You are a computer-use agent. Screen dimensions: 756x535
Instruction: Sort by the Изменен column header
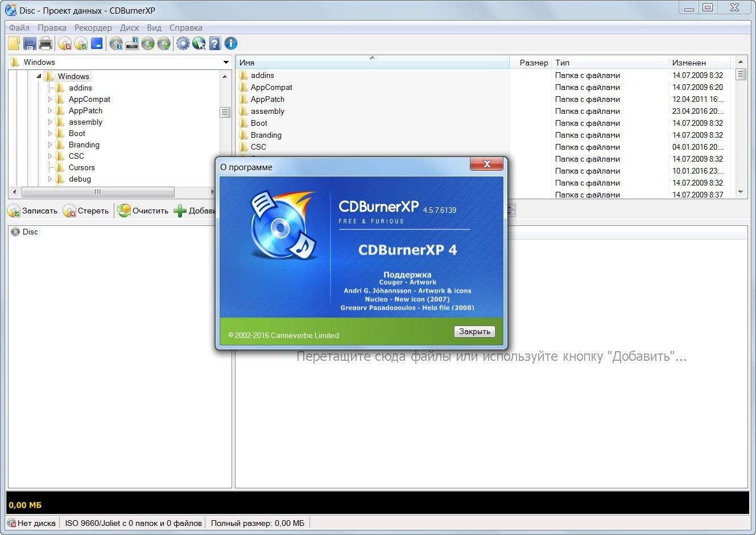click(x=700, y=63)
